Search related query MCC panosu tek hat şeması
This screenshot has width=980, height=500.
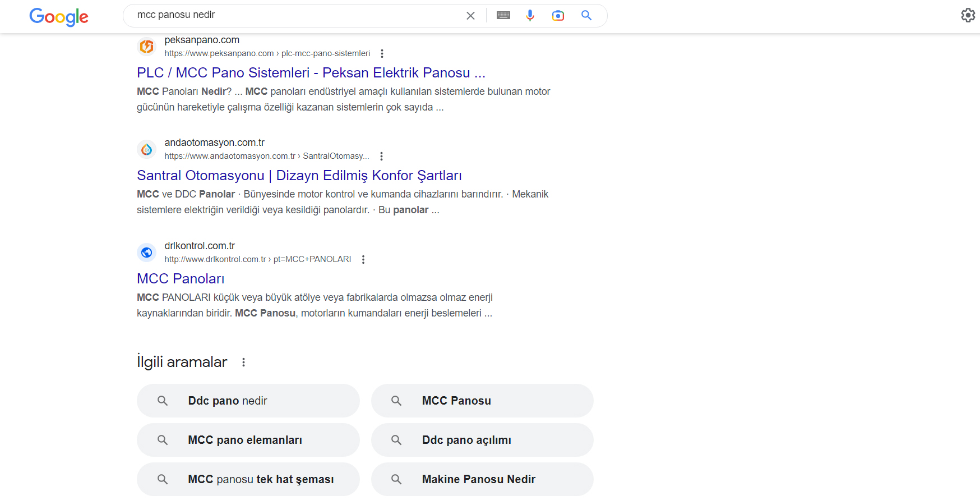(248, 479)
